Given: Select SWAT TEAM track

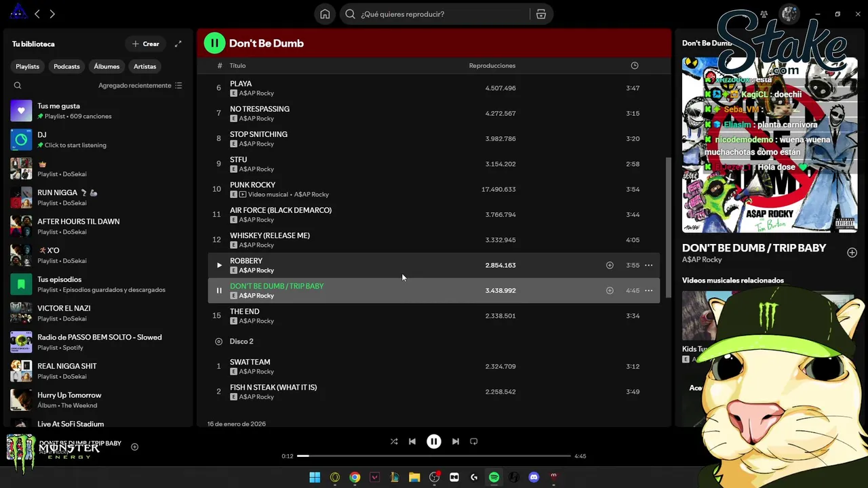Looking at the screenshot, I should tap(433, 367).
